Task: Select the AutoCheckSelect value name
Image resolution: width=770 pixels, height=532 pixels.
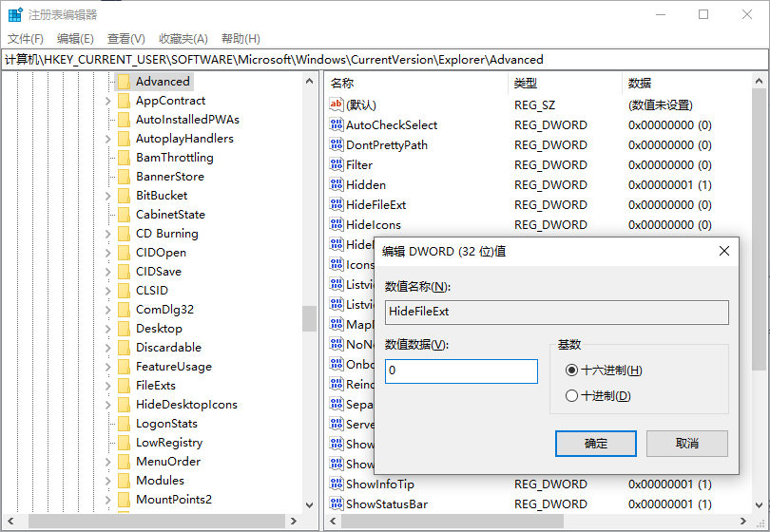Action: 392,125
